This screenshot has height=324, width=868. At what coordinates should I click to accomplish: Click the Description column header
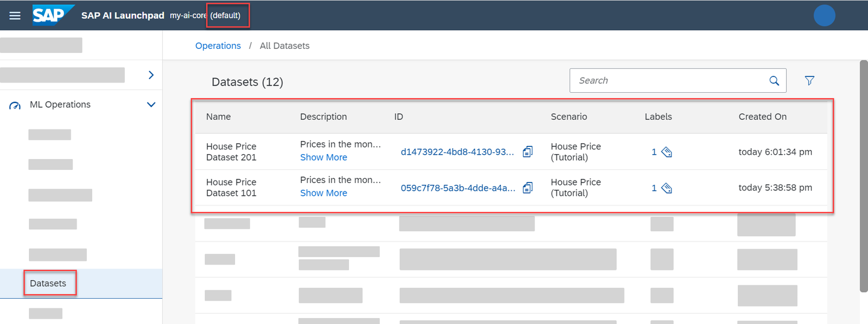[x=324, y=117]
